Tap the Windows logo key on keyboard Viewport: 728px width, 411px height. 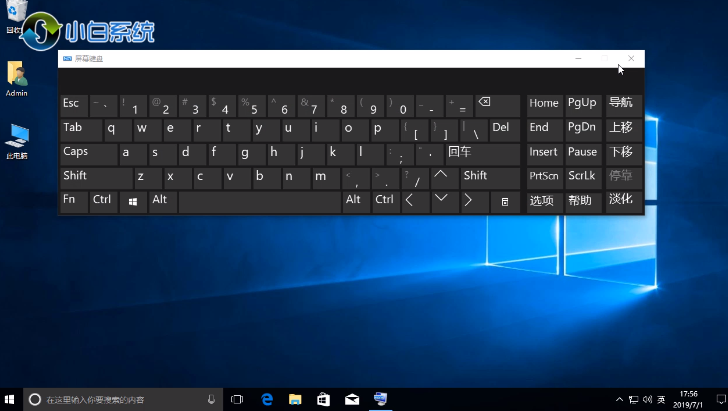133,202
